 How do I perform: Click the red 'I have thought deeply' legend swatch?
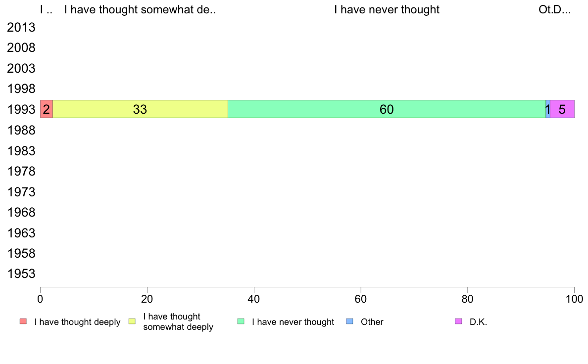click(23, 321)
